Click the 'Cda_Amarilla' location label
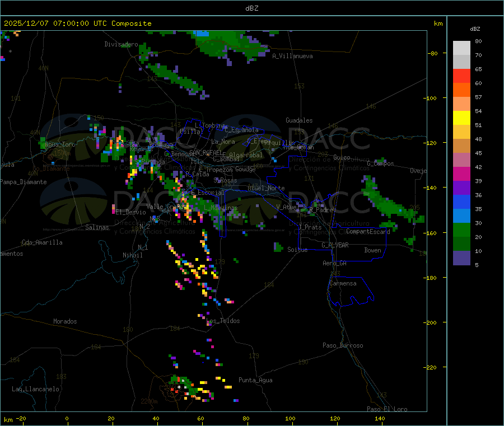The image size is (504, 426). tap(42, 242)
